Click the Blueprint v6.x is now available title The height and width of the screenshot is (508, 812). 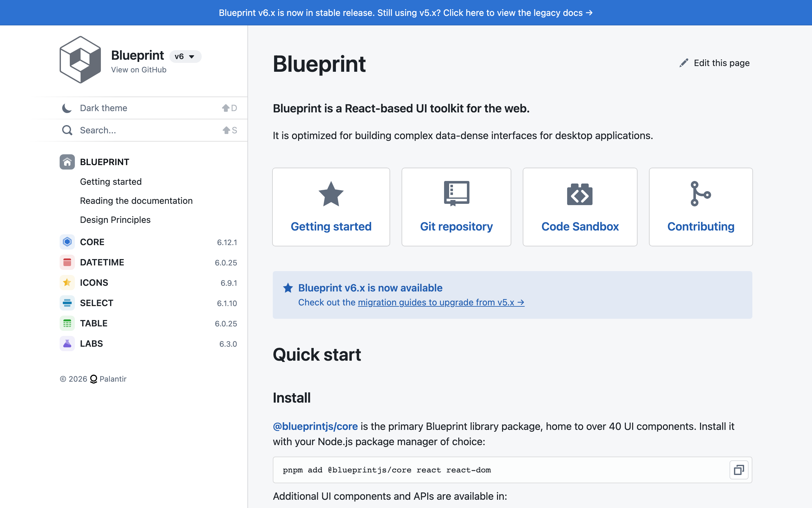tap(370, 288)
